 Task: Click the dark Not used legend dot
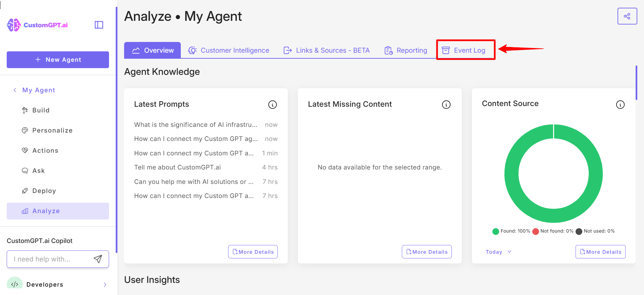pyautogui.click(x=579, y=231)
